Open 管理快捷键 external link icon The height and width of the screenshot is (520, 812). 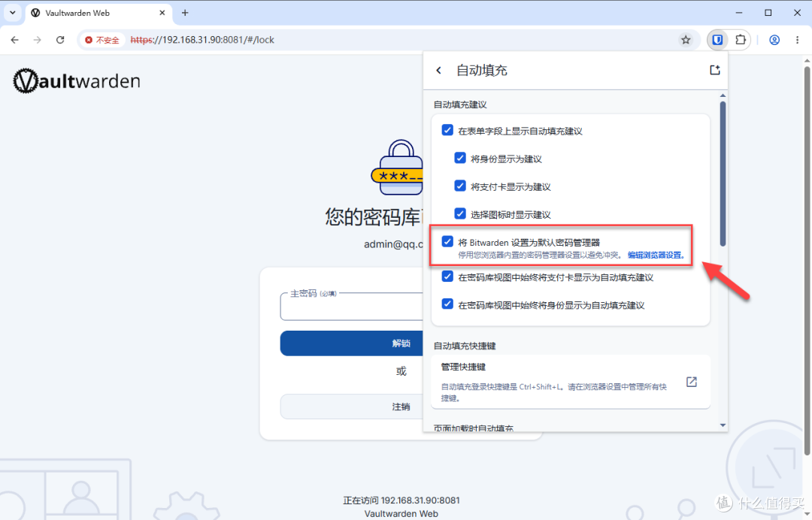692,382
